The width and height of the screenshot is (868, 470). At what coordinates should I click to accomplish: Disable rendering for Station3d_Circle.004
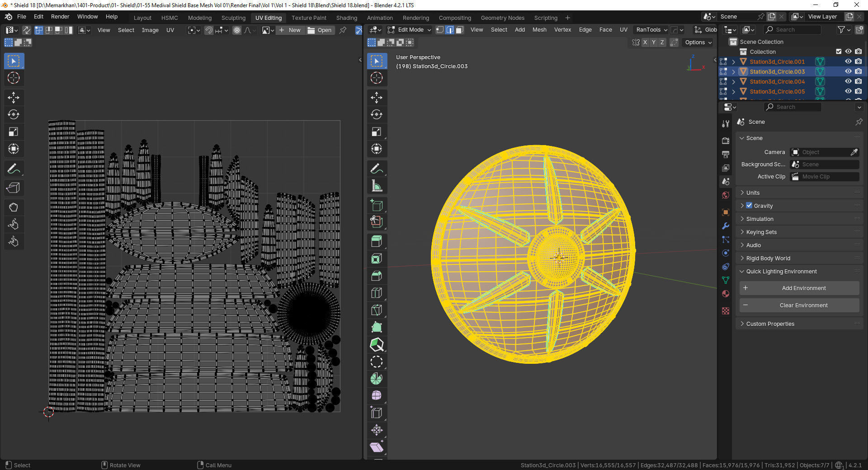click(x=859, y=81)
